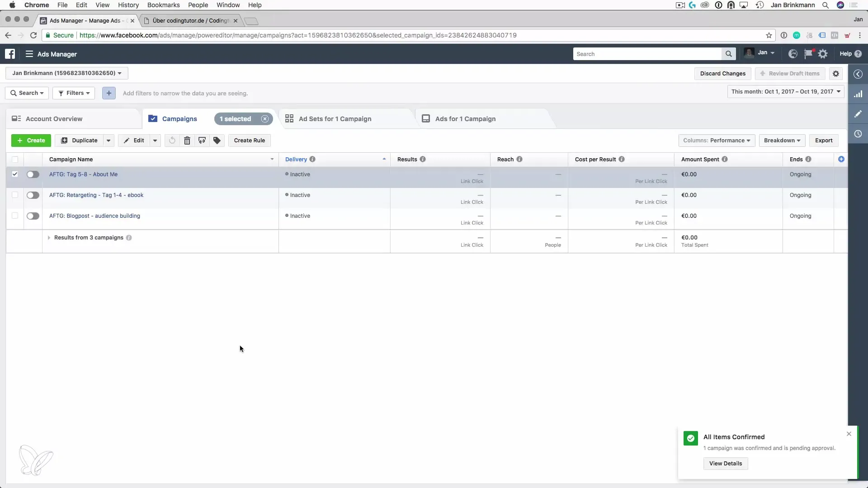Open the Breakdown dropdown
Viewport: 868px width, 488px height.
pyautogui.click(x=782, y=141)
